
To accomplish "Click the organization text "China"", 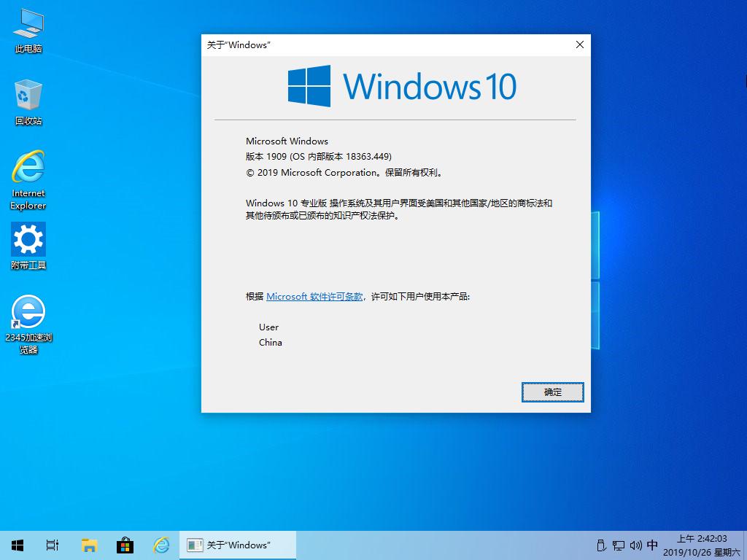I will click(270, 343).
